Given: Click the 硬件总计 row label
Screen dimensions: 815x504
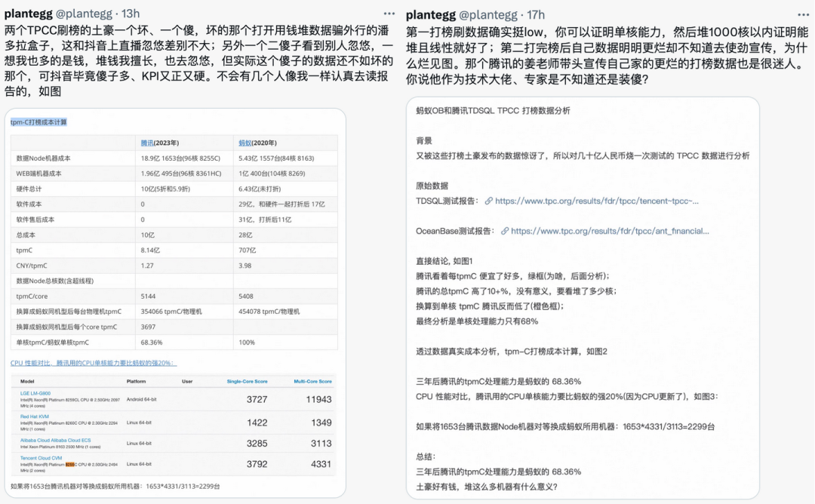Looking at the screenshot, I should (29, 189).
